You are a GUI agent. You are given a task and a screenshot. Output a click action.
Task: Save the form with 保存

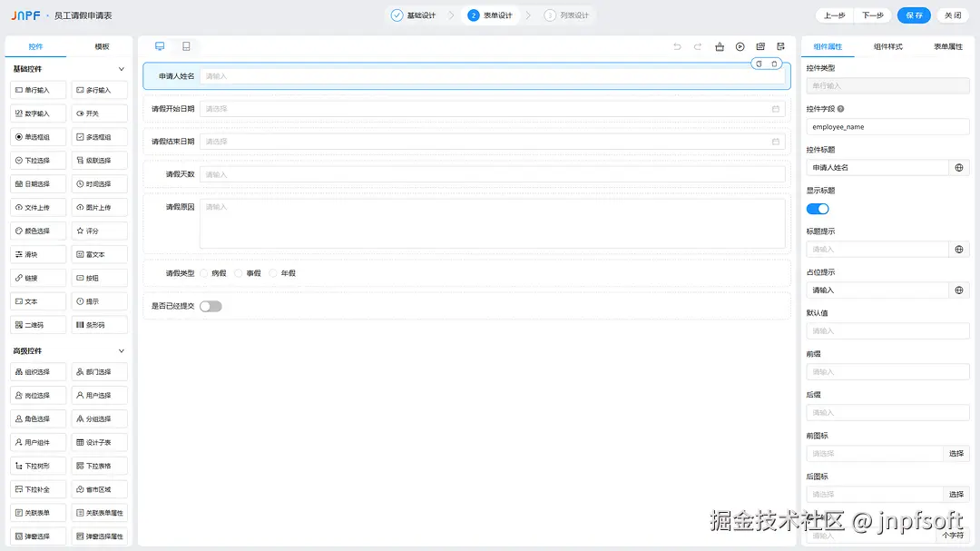(914, 15)
